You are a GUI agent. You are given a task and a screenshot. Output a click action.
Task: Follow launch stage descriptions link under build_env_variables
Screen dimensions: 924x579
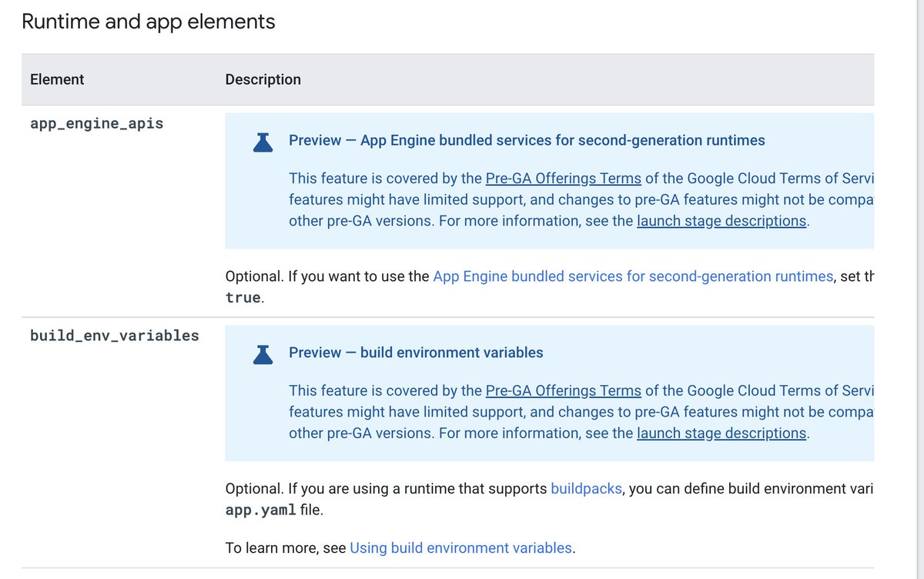click(x=721, y=433)
